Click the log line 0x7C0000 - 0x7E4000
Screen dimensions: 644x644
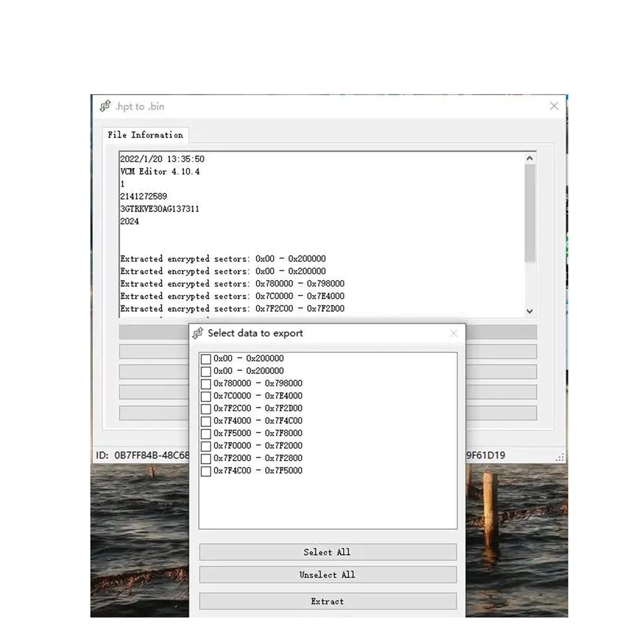click(x=232, y=296)
